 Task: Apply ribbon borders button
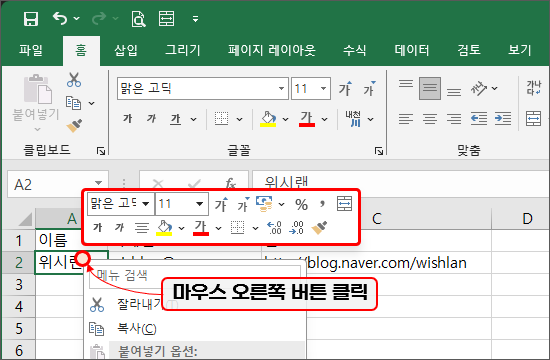pos(222,119)
